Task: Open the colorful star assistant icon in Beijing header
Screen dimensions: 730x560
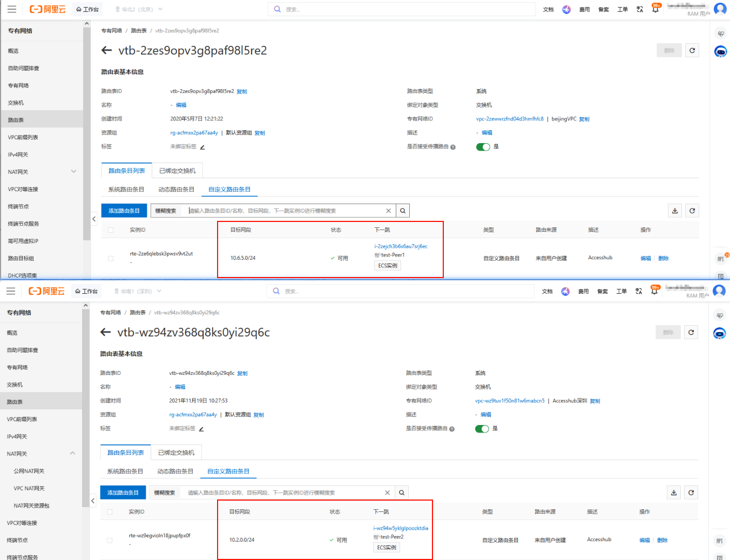Action: 566,9
